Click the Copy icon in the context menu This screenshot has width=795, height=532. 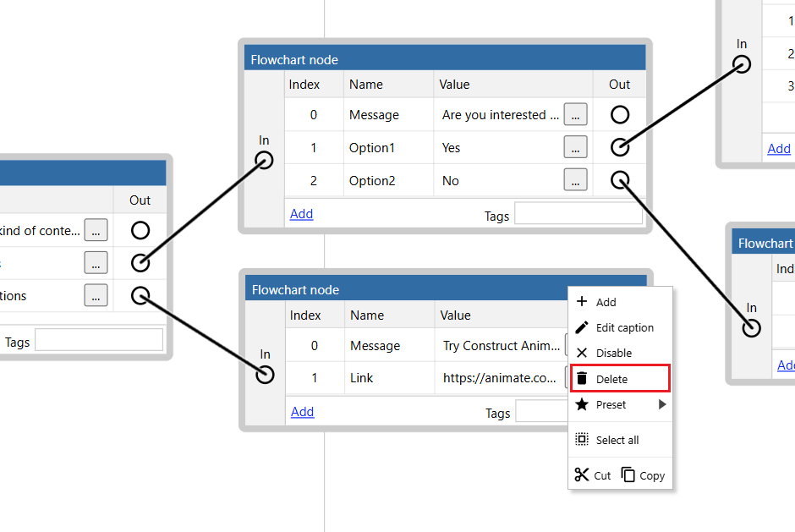point(627,474)
